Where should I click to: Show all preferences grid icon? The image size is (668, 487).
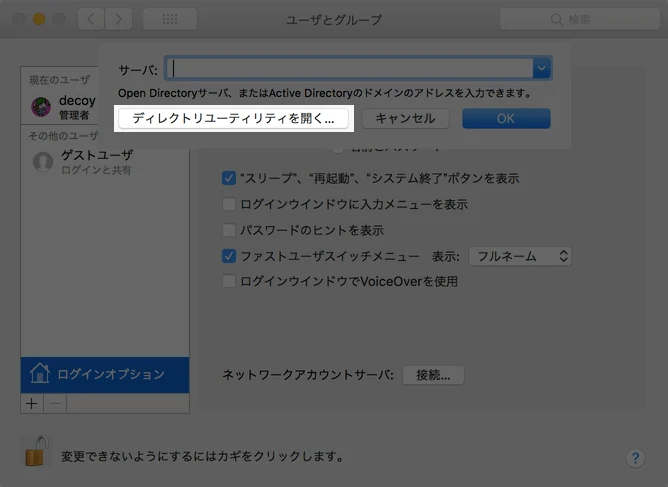[x=170, y=19]
